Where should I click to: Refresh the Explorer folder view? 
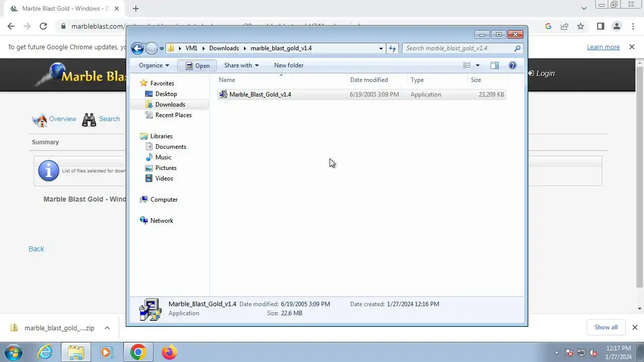392,48
